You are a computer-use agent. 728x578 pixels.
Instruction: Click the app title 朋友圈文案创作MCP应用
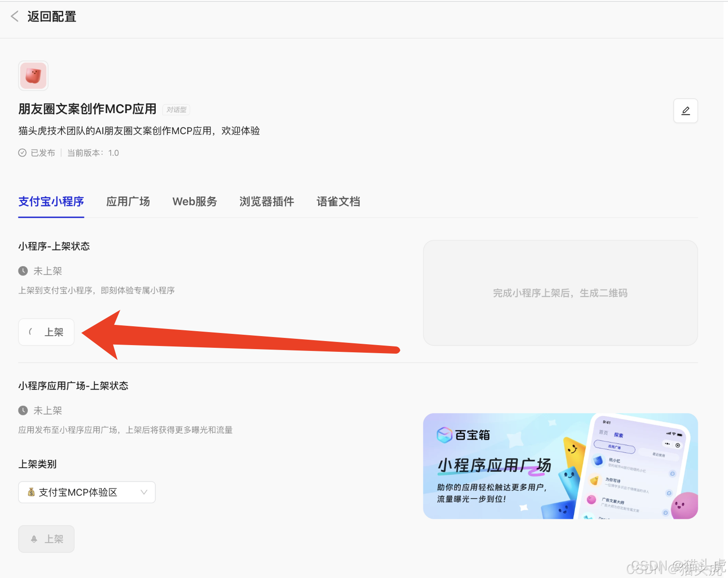[88, 109]
